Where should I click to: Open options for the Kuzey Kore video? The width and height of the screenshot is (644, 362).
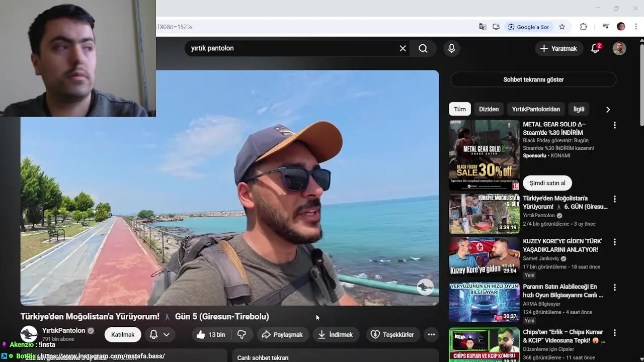[614, 242]
